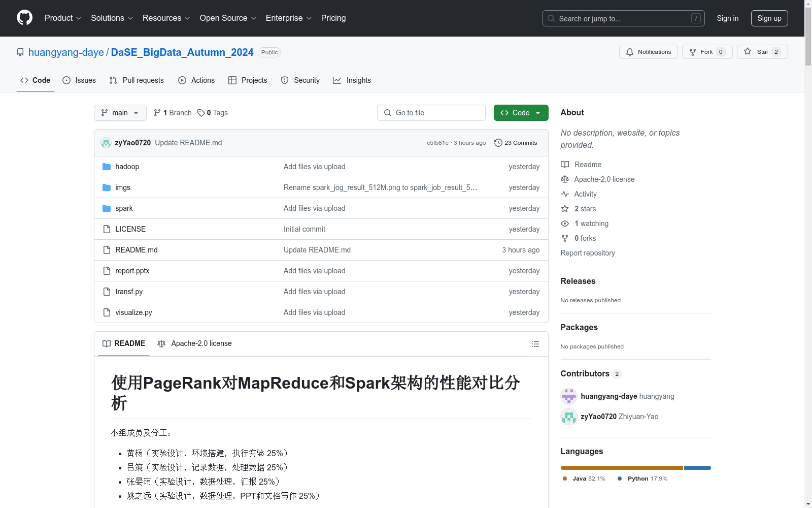Select the Code tab
Image resolution: width=812 pixels, height=508 pixels.
36,80
